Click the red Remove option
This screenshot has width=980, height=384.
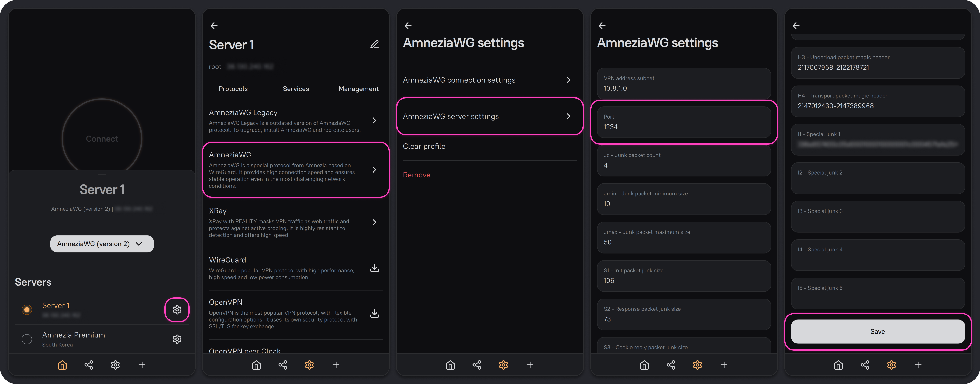coord(417,175)
